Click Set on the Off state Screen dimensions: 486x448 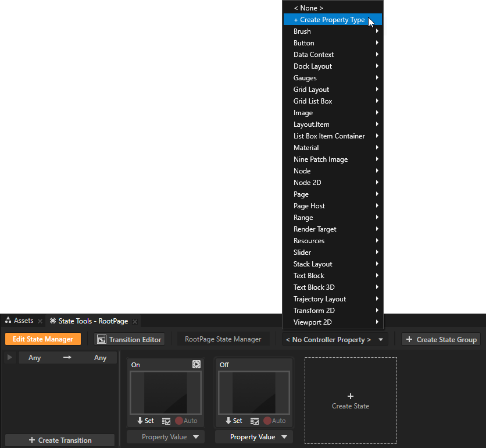pyautogui.click(x=233, y=421)
